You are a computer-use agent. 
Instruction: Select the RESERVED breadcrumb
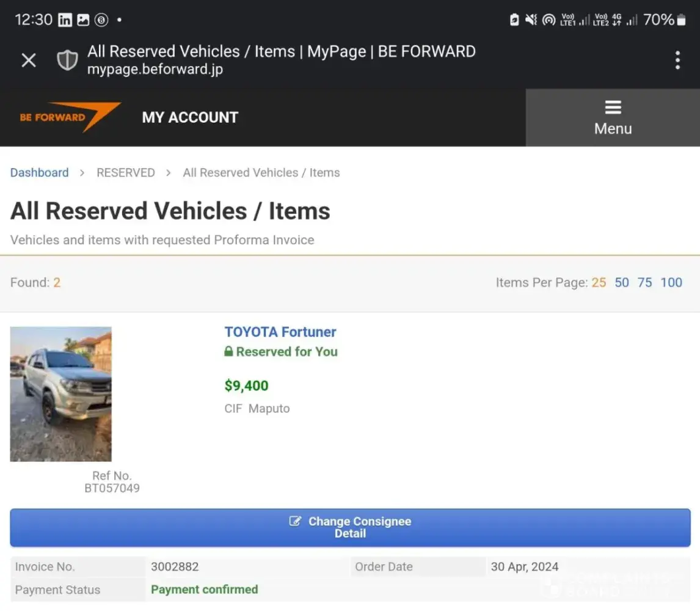125,172
